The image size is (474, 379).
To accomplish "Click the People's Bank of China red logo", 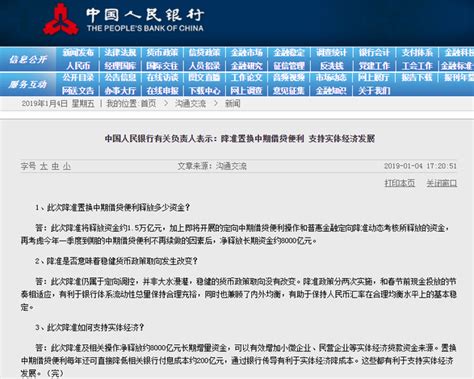I will pos(61,19).
